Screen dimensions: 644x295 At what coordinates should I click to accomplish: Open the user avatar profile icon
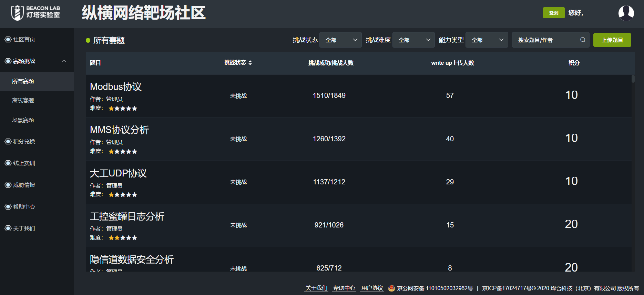(x=626, y=13)
